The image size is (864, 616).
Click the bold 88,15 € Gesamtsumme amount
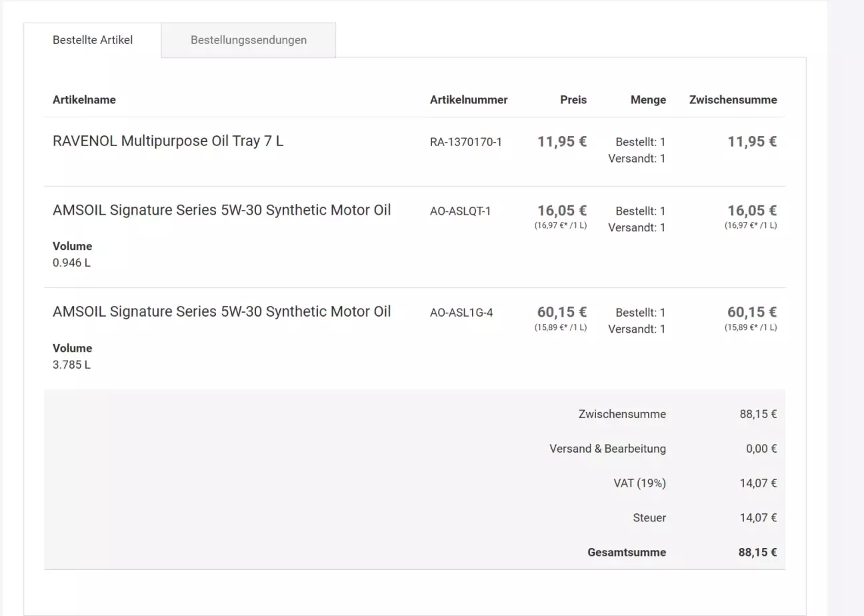pyautogui.click(x=758, y=553)
